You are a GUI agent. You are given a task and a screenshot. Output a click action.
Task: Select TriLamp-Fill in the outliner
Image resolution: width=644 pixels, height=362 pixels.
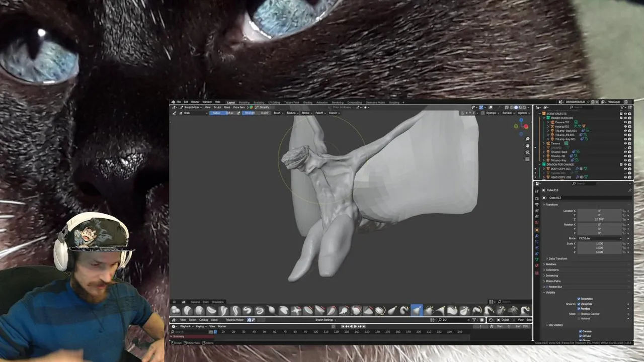pyautogui.click(x=558, y=156)
